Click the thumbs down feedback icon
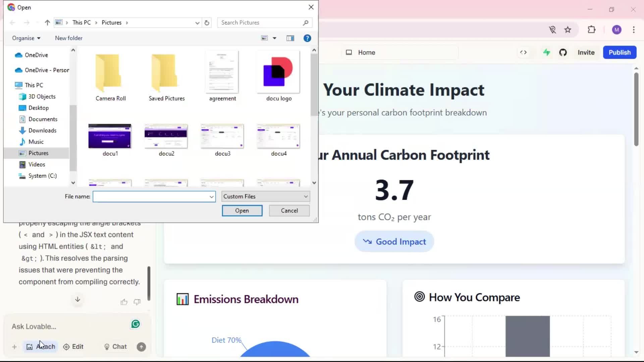This screenshot has width=644, height=362. pyautogui.click(x=137, y=302)
